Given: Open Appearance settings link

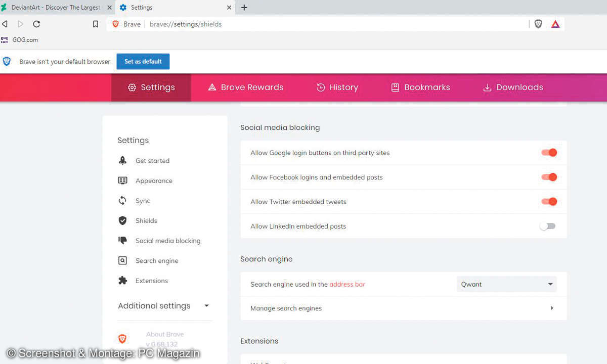Looking at the screenshot, I should [x=154, y=180].
